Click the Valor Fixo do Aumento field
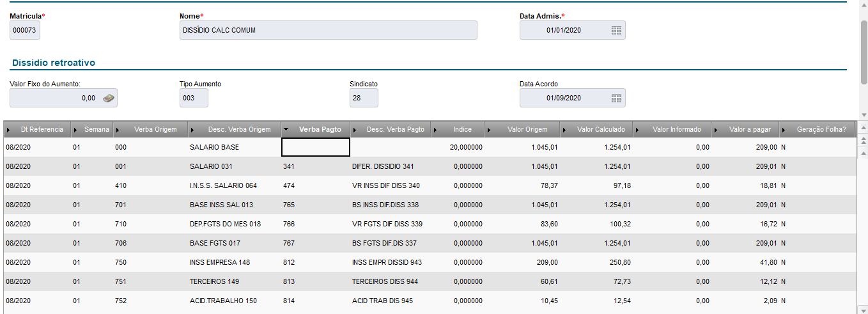 (x=64, y=98)
